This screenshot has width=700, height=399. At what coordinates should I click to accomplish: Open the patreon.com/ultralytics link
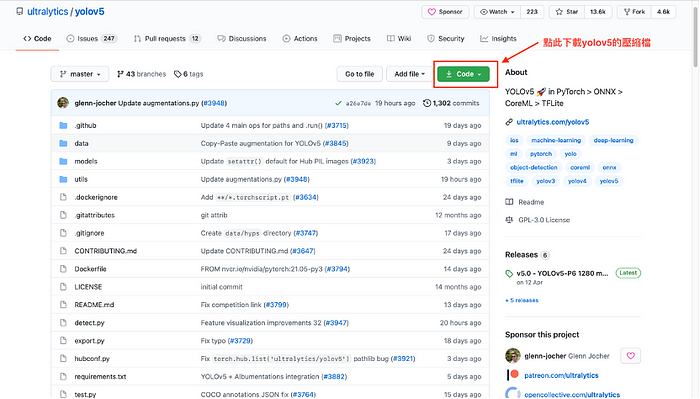coord(561,375)
